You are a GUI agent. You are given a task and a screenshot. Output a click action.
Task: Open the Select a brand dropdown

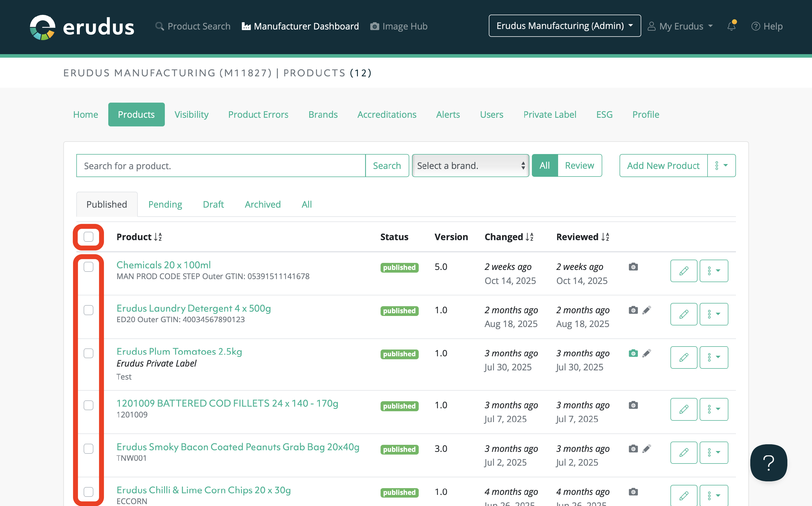click(470, 165)
